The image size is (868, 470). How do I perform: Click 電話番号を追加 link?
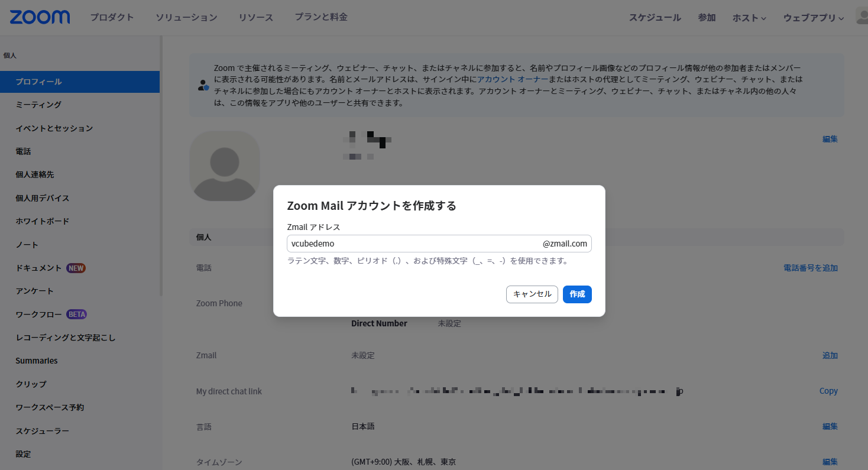click(x=811, y=268)
